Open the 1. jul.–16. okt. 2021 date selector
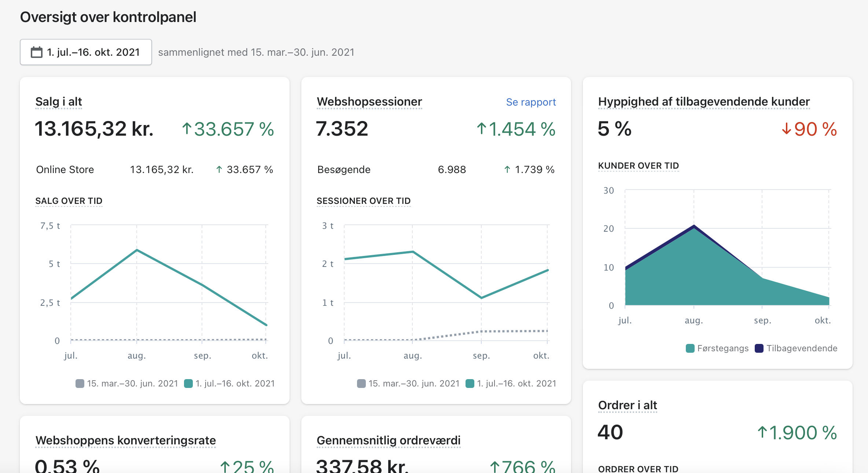This screenshot has width=868, height=473. (x=86, y=52)
